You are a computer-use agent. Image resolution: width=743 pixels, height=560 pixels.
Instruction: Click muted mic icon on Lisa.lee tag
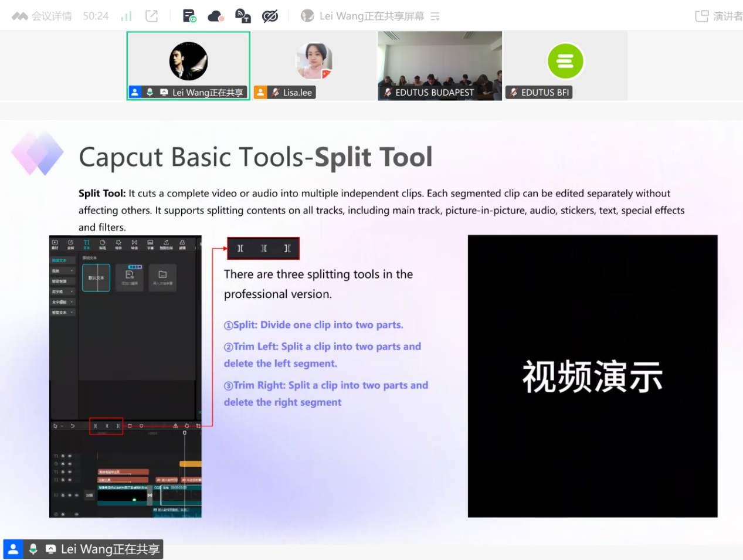tap(275, 92)
